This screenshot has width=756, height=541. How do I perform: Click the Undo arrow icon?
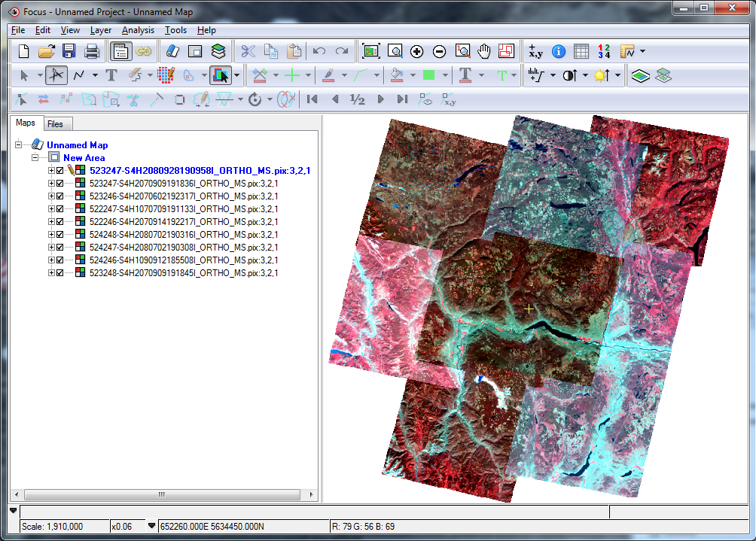coord(319,51)
